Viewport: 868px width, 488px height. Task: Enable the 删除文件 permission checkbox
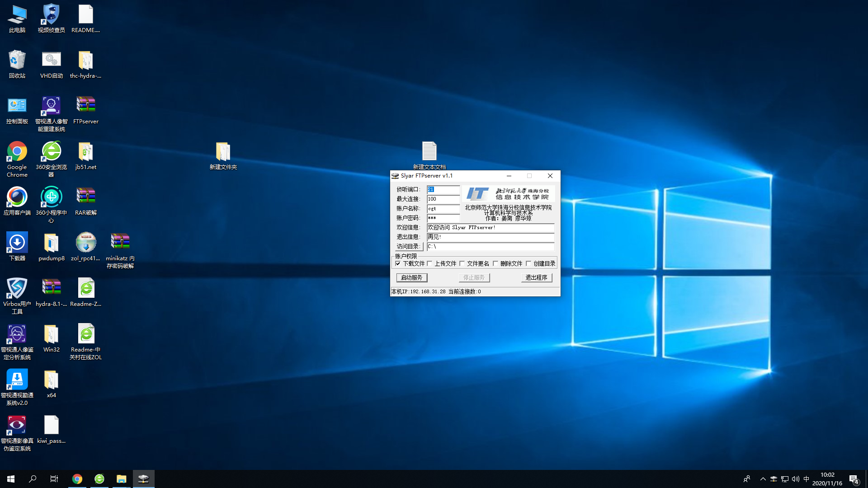(495, 263)
